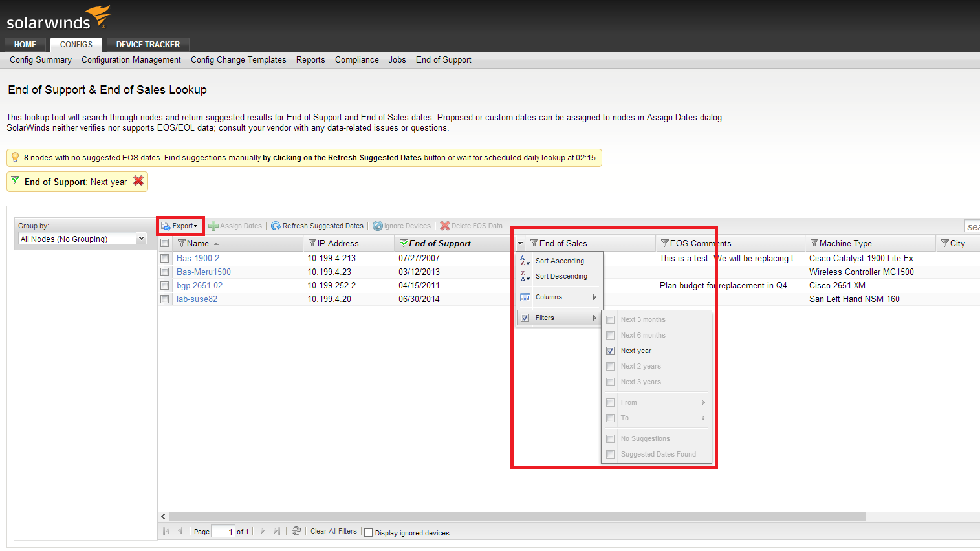980x551 pixels.
Task: Open the Reports menu item
Action: pyautogui.click(x=310, y=59)
